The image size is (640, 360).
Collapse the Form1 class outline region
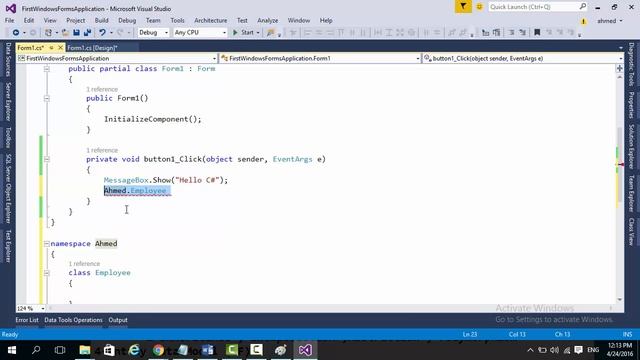click(x=47, y=69)
